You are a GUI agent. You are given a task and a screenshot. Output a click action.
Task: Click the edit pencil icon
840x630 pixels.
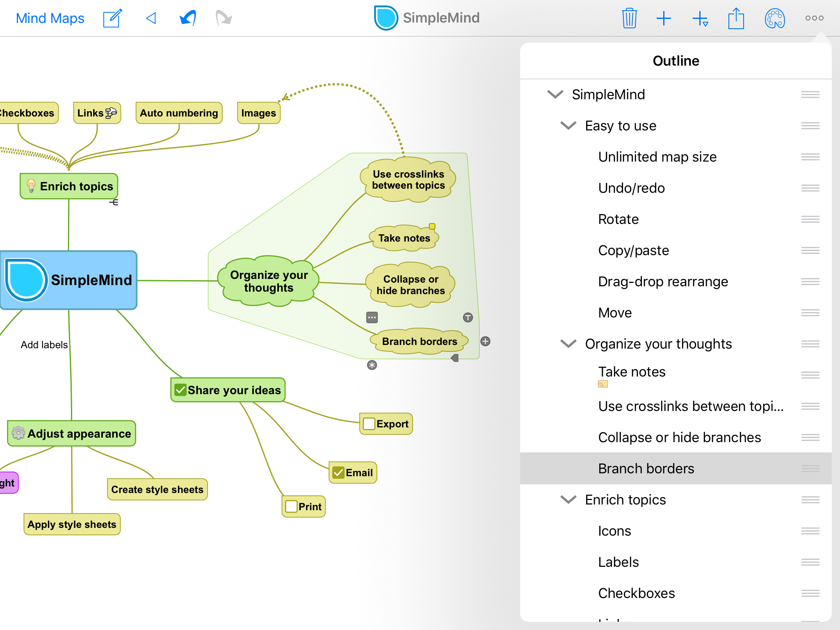click(x=112, y=18)
